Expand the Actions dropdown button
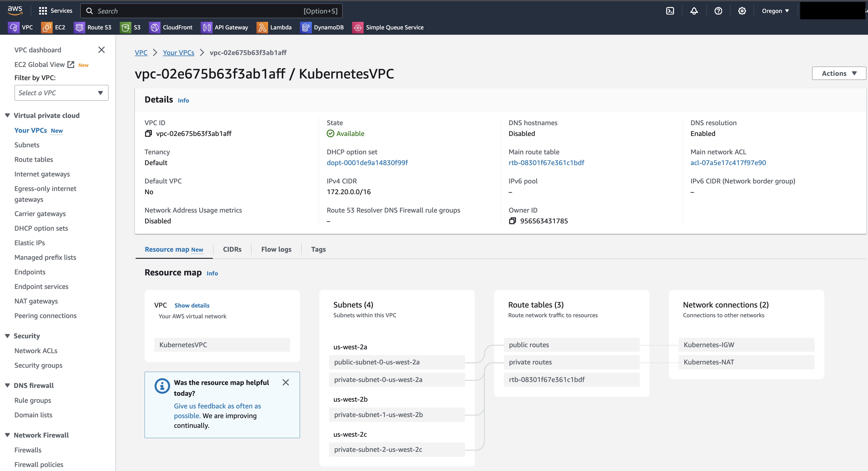The height and width of the screenshot is (471, 868). click(x=839, y=73)
